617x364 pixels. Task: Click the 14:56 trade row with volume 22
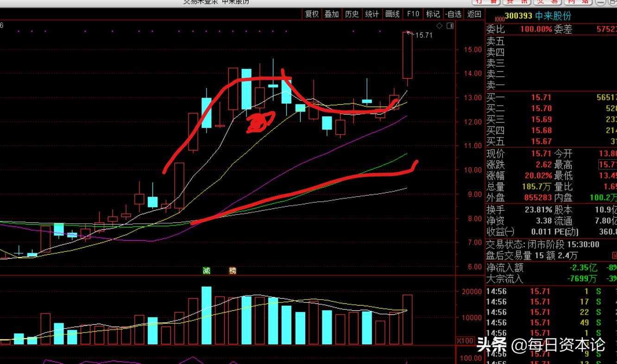point(551,312)
